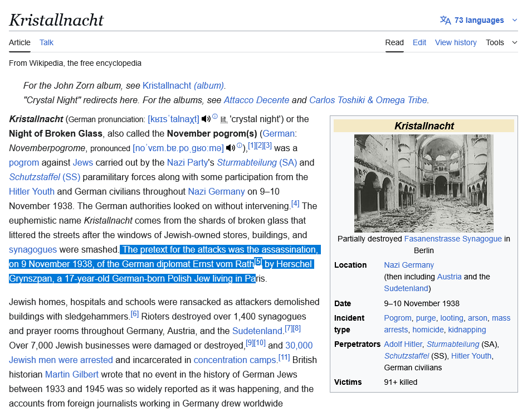Play the Kristallnacht German pronunciation audio
The image size is (532, 411).
point(206,119)
